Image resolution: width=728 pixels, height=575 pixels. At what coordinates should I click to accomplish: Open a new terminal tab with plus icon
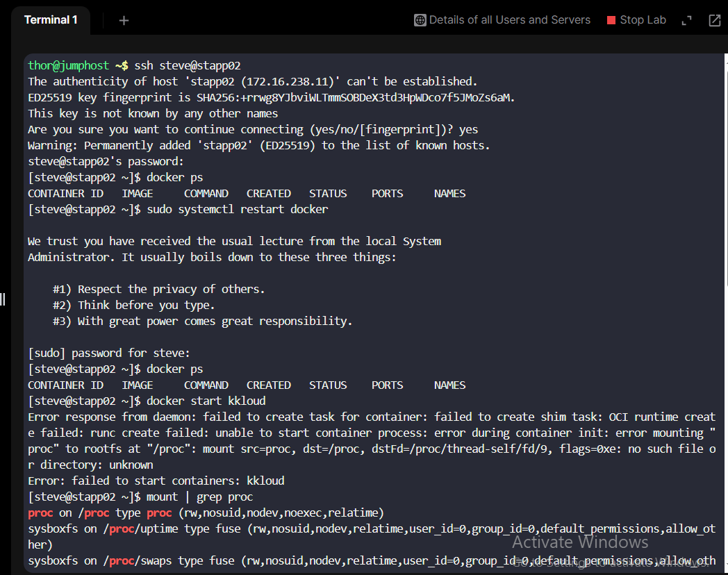point(124,20)
